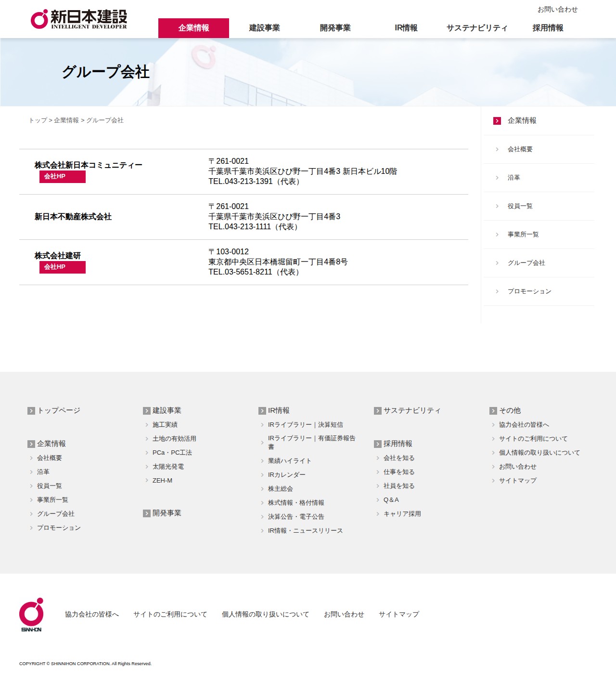Click サイトマップ in the bottom footer bar
This screenshot has width=616, height=695.
tap(399, 615)
